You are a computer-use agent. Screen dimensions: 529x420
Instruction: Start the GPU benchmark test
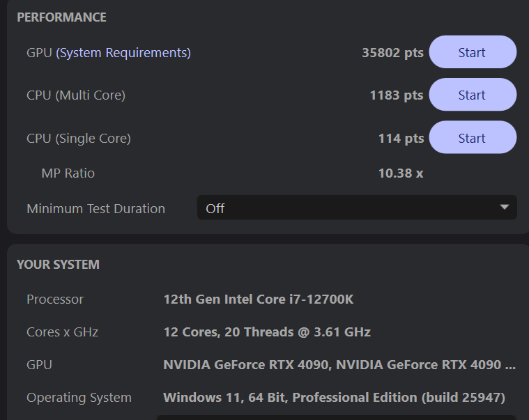472,52
